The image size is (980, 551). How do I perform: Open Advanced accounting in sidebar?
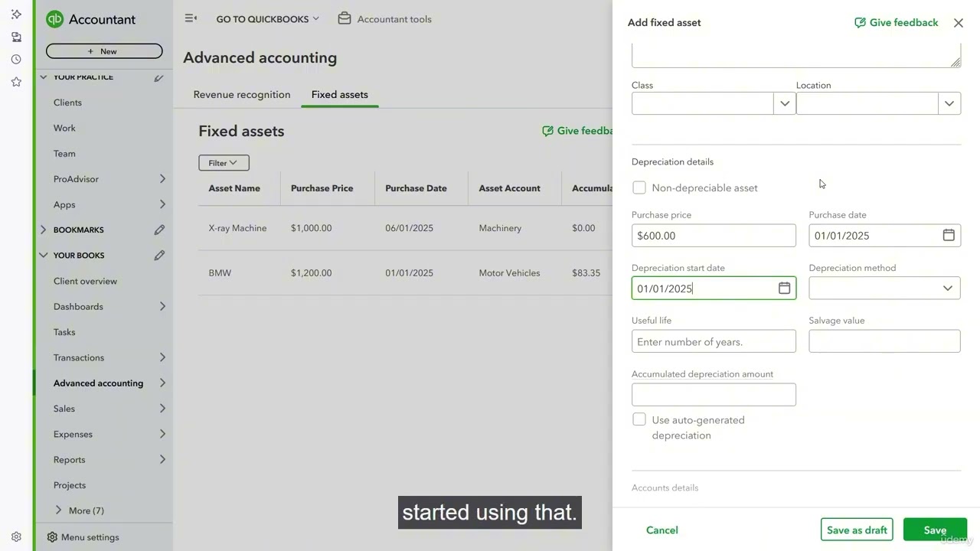point(98,383)
